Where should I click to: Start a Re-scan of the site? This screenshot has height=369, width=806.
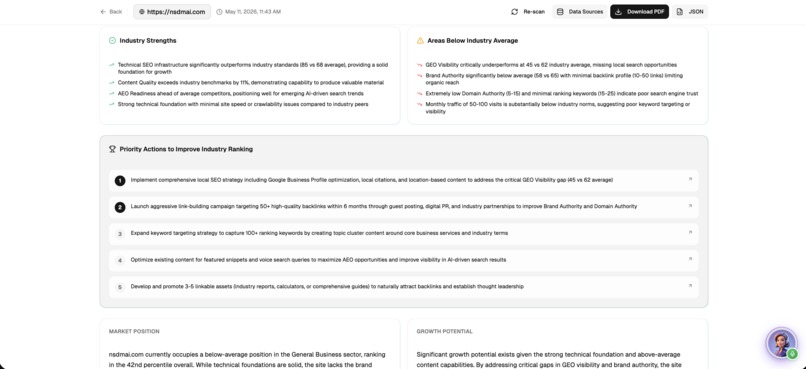point(528,12)
